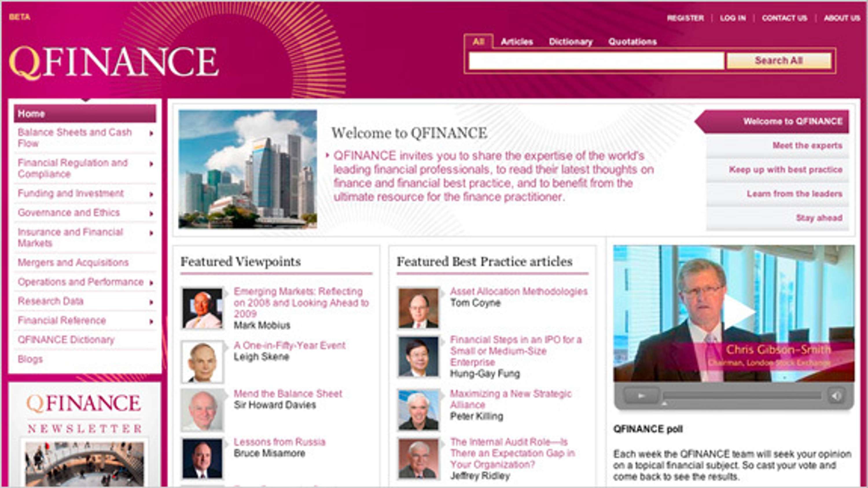Open the CONTACT US link
Screen dimensions: 868x488
784,18
